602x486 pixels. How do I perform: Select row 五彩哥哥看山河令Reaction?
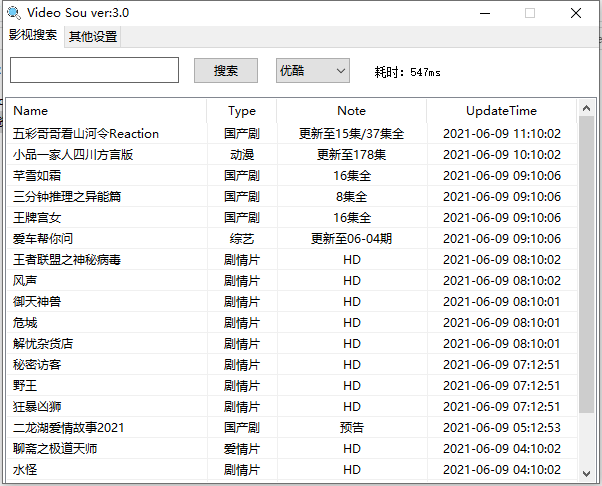click(x=292, y=134)
